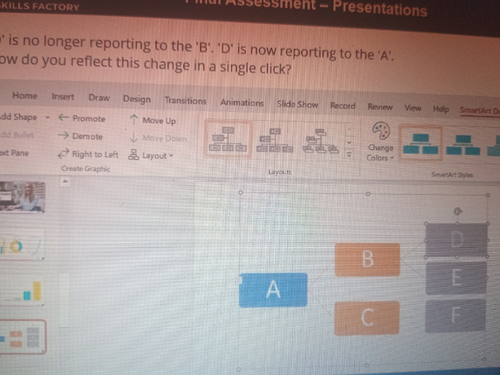Open the Record tab

343,106
